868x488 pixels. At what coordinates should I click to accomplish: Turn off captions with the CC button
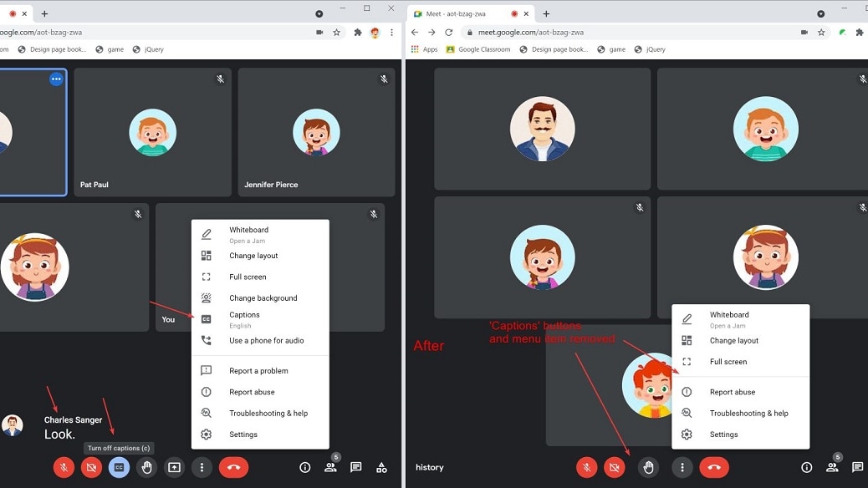[119, 467]
